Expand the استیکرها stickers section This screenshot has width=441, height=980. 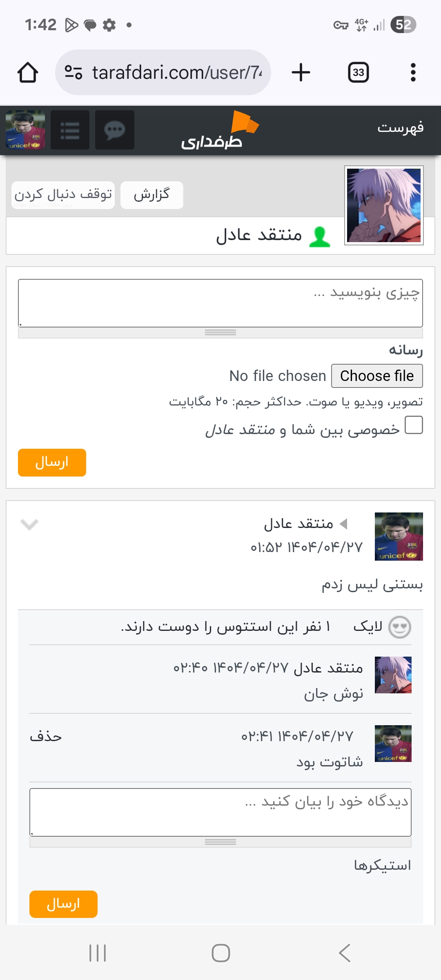pos(383,866)
